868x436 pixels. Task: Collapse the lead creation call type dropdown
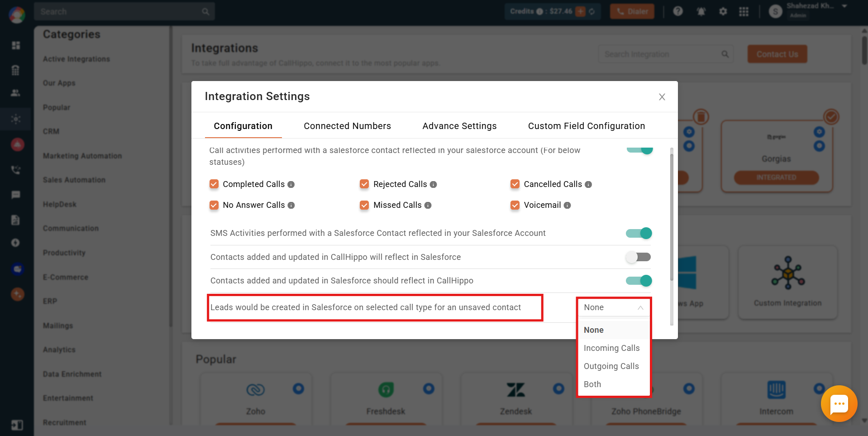coord(614,307)
